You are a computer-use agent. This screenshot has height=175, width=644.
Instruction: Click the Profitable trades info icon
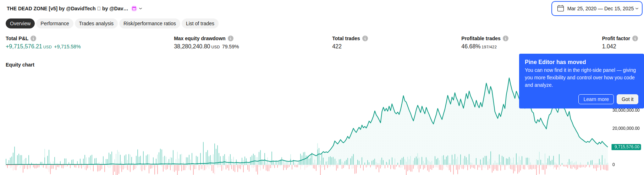(506, 38)
